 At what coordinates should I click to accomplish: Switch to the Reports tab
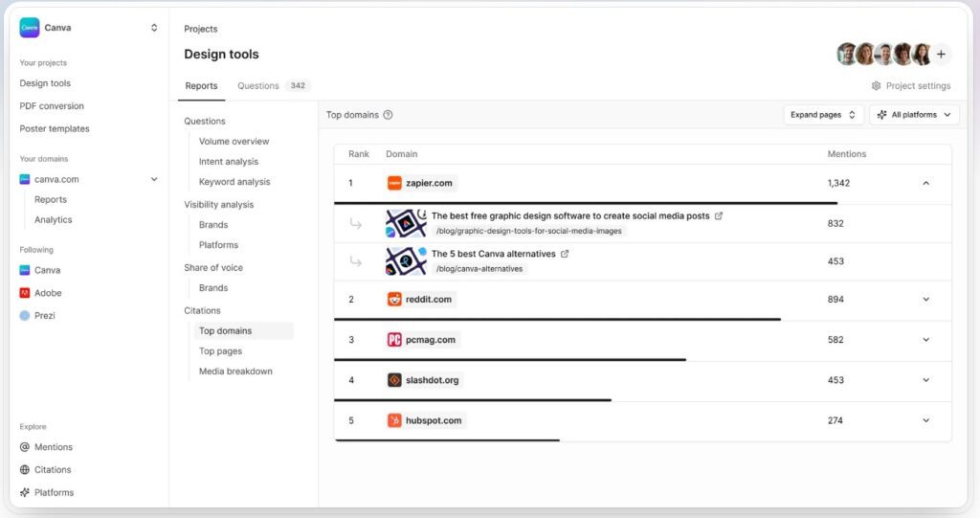[201, 86]
